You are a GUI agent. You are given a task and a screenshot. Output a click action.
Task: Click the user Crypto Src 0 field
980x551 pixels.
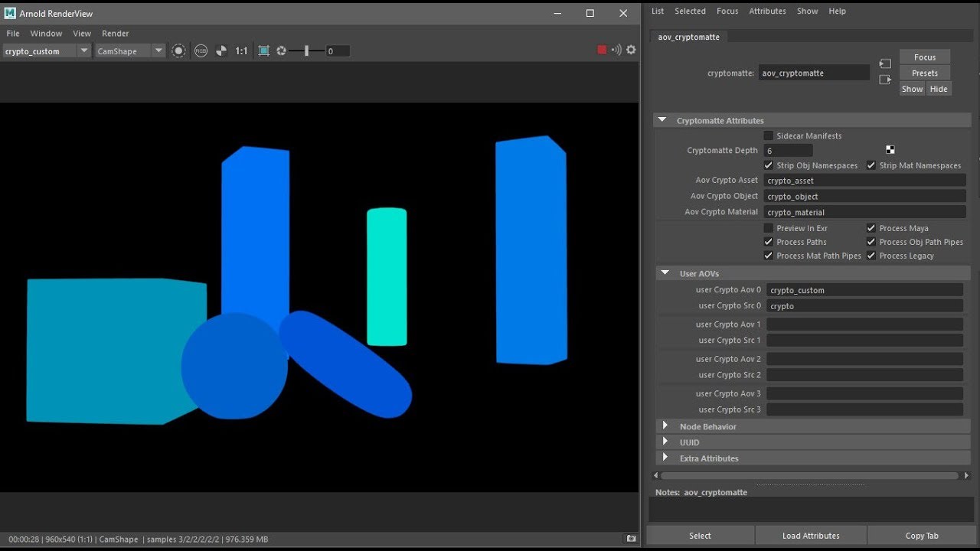pos(864,306)
